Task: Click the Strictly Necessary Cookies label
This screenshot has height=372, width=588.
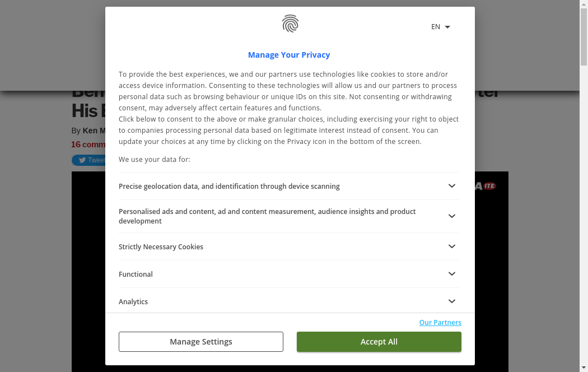Action: coord(161,247)
